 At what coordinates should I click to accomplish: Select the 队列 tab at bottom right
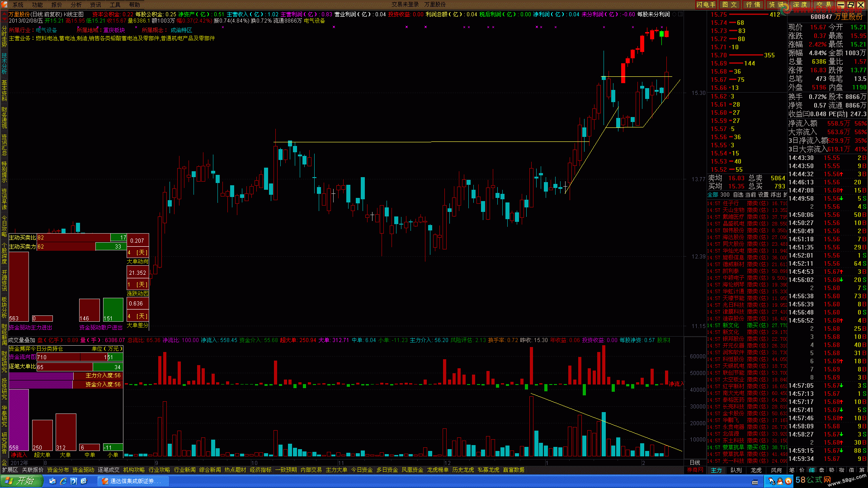[736, 470]
